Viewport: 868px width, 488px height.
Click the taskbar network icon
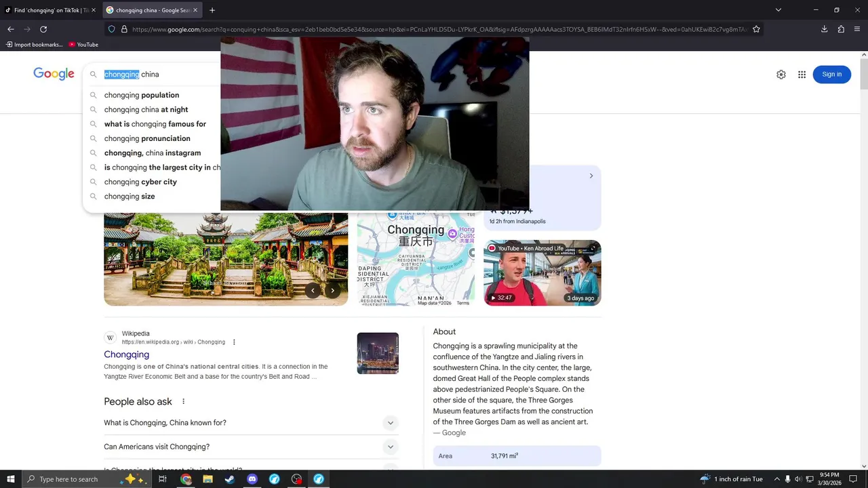coord(809,479)
